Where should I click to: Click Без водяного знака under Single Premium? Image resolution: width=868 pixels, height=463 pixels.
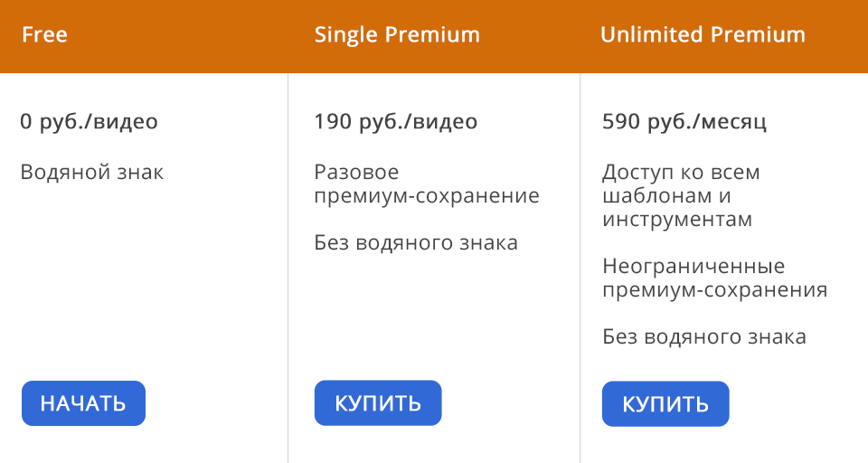point(416,242)
